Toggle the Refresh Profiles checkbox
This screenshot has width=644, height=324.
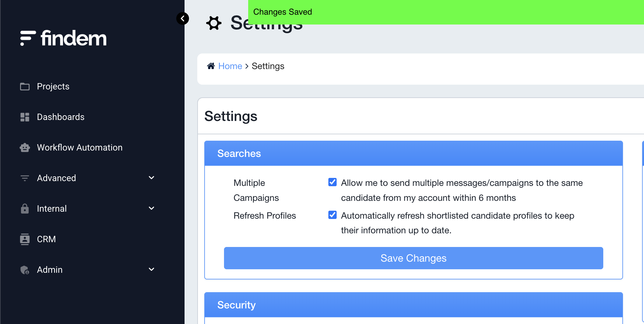(x=332, y=215)
